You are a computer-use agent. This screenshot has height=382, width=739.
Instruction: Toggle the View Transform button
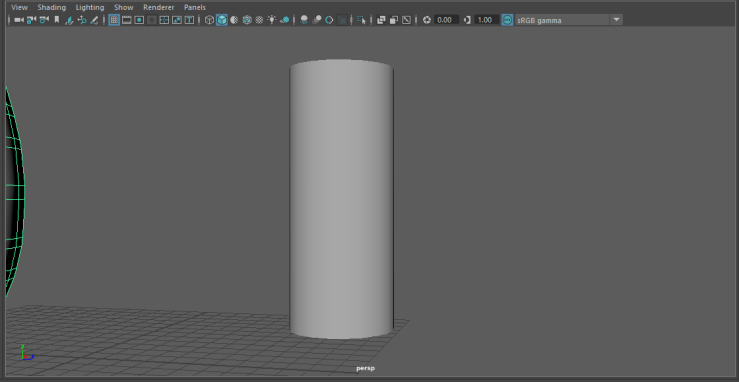pyautogui.click(x=508, y=20)
